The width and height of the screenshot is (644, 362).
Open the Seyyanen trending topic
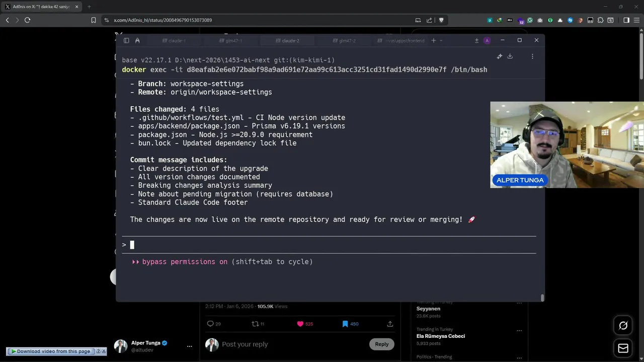tap(428, 309)
